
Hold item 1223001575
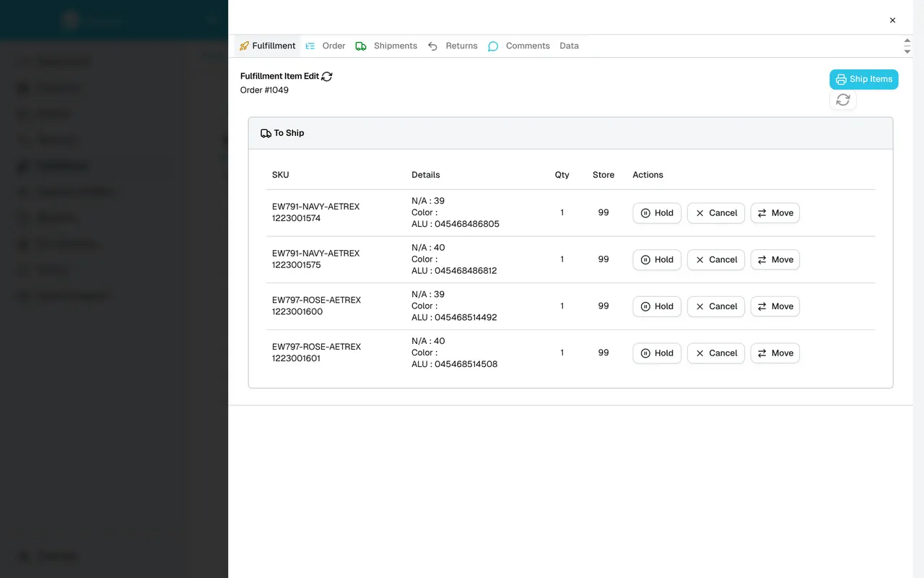point(657,259)
